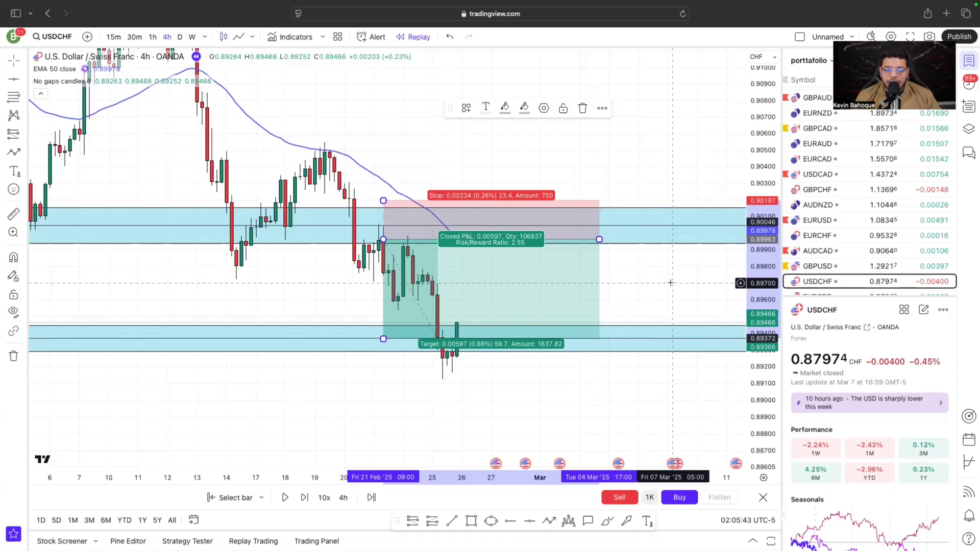The height and width of the screenshot is (551, 980).
Task: Open the Stock Screener dropdown arrow
Action: pyautogui.click(x=95, y=541)
